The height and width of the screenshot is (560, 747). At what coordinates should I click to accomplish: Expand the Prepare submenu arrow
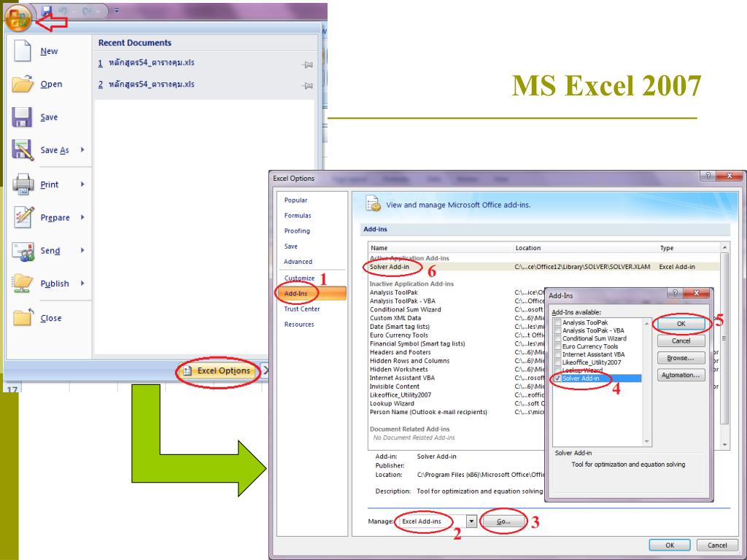tap(82, 217)
